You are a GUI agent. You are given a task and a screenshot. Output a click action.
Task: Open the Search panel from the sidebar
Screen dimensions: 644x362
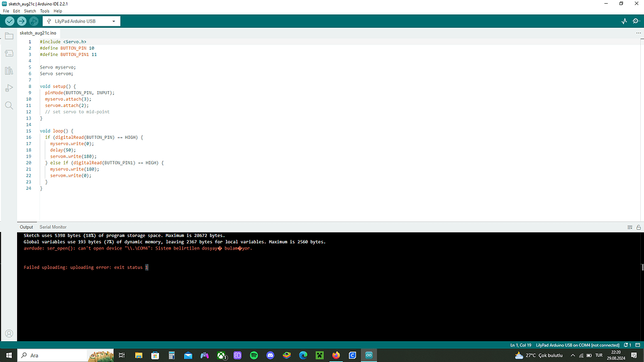tap(8, 105)
